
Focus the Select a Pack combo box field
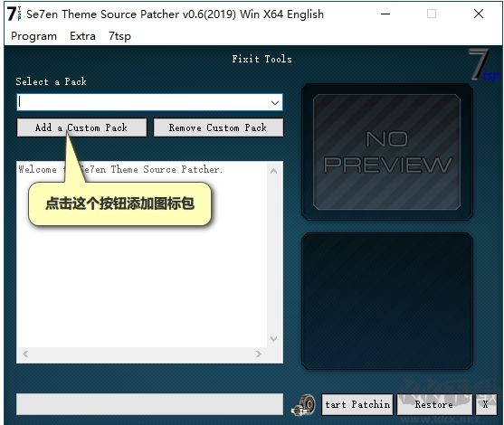pos(149,102)
